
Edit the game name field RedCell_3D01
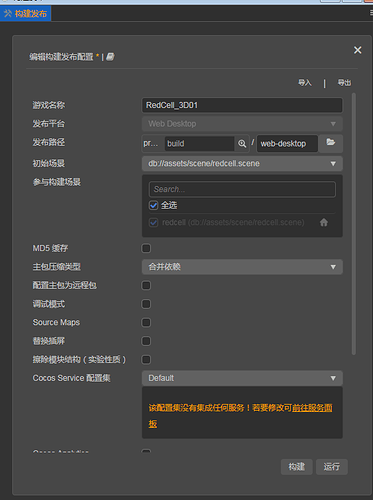242,105
